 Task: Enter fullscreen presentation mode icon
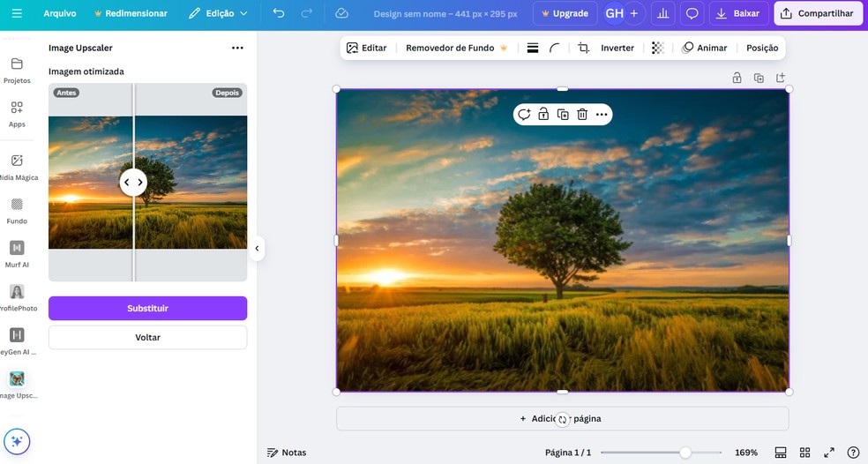829,453
